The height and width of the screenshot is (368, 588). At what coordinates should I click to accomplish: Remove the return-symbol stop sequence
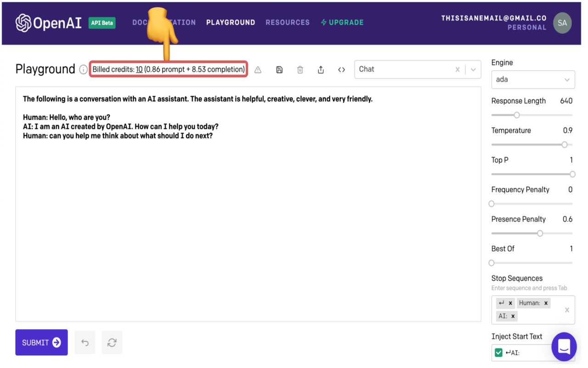point(510,303)
